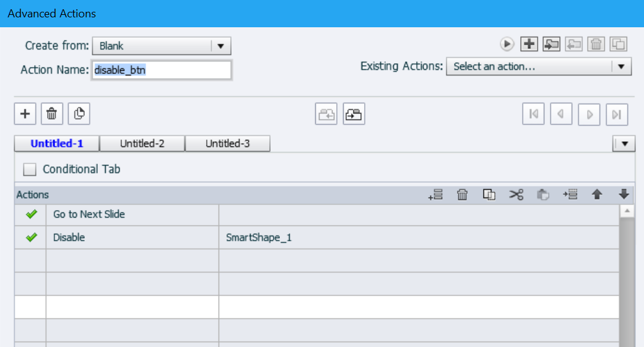Viewport: 644px width, 347px height.
Task: Switch to the Untitled-3 tab
Action: point(228,144)
